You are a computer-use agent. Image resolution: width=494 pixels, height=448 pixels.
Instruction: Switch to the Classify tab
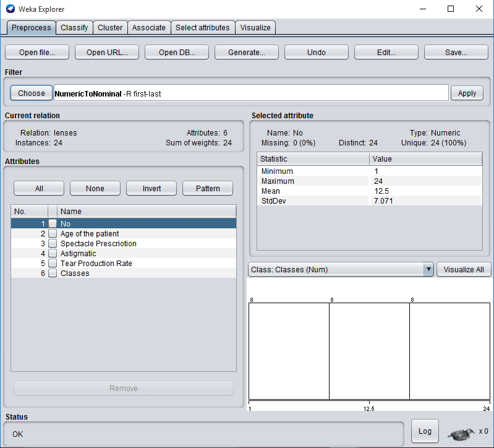click(x=74, y=28)
